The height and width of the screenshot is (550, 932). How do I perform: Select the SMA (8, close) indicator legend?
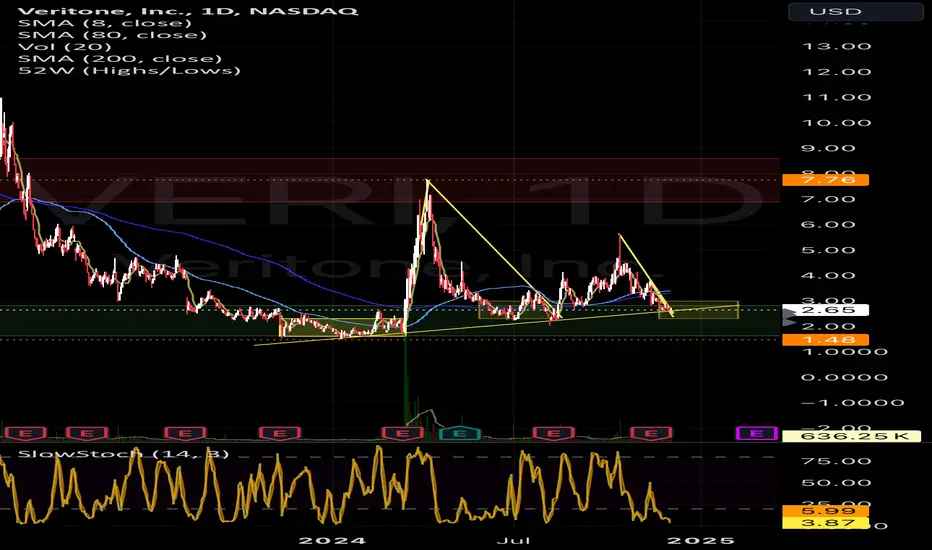105,23
